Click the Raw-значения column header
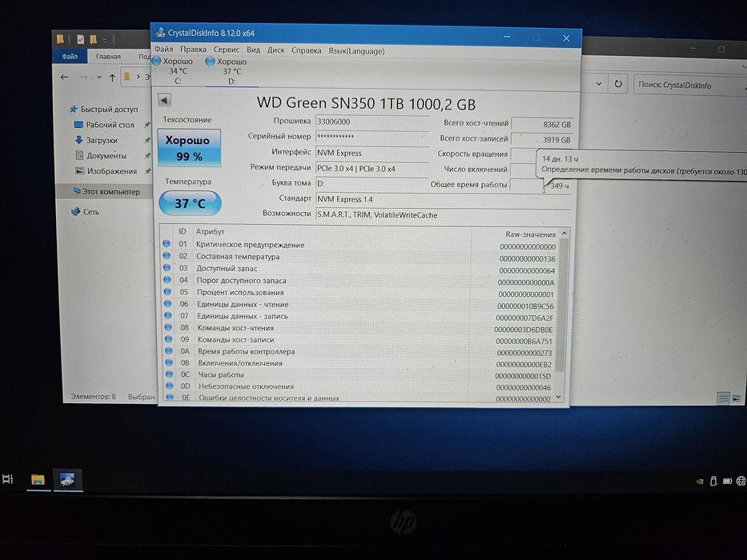The image size is (747, 560). point(530,234)
